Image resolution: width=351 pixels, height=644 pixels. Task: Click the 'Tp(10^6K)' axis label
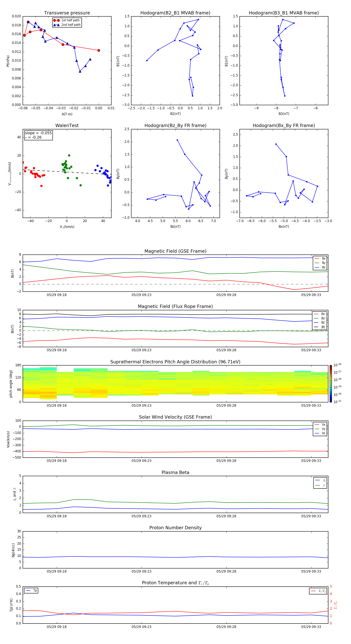pos(11,605)
